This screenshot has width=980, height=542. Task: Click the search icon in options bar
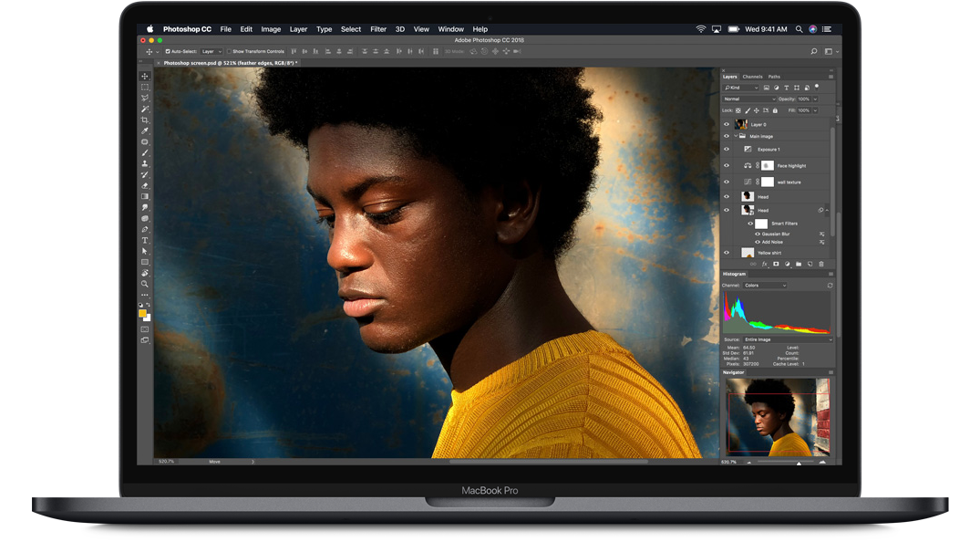coord(814,51)
